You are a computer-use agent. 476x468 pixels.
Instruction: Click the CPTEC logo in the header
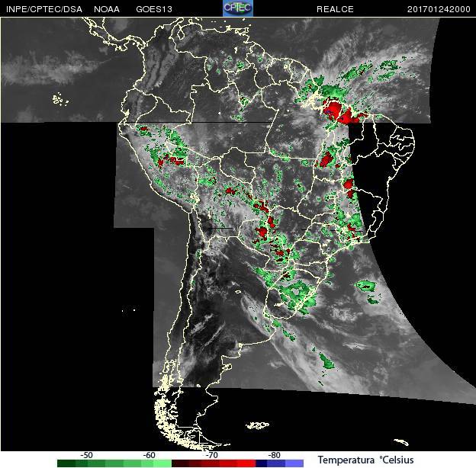[x=238, y=8]
